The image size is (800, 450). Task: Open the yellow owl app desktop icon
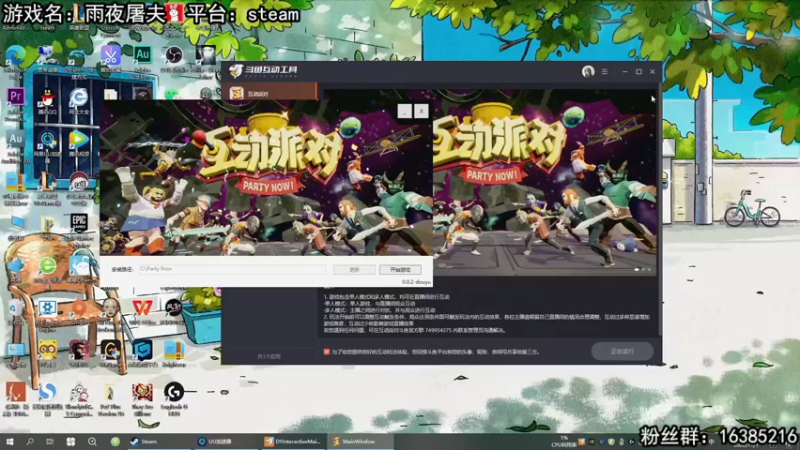pos(47,350)
